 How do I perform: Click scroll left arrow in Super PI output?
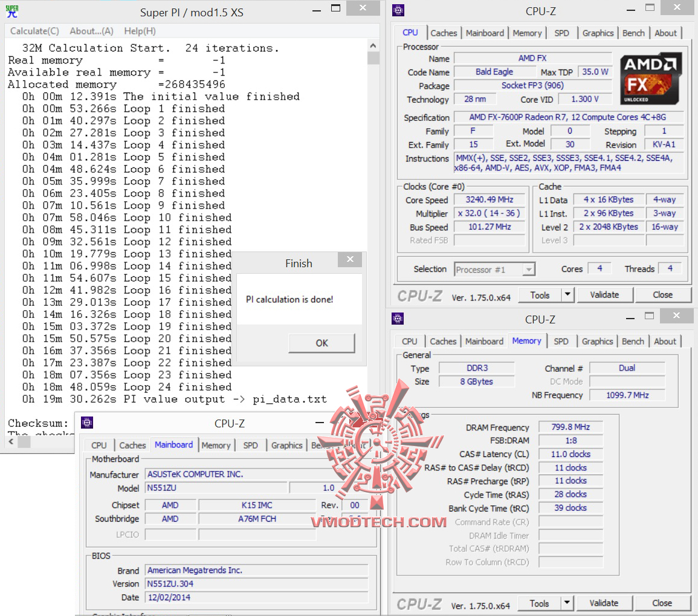pos(11,441)
